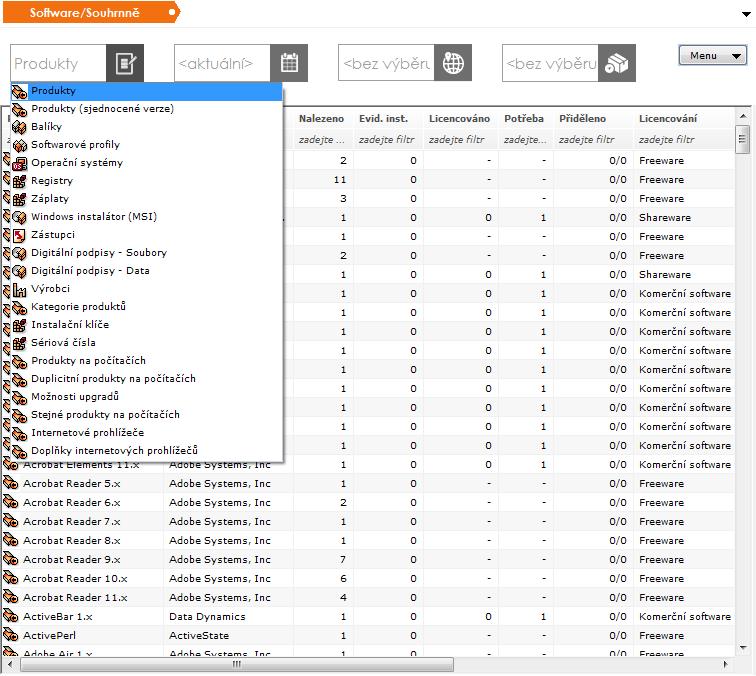Click the Digitální podpisy - Data icon

19,271
